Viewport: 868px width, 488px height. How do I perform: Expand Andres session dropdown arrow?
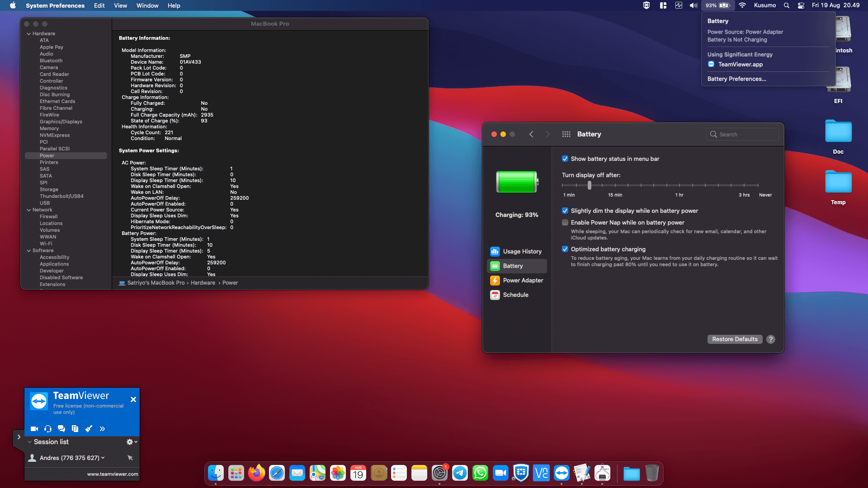[x=103, y=458]
